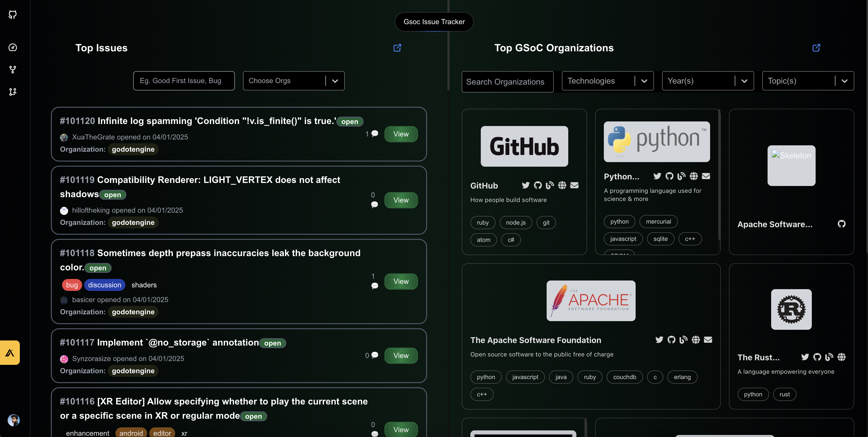Open The Rust card's website globe icon
This screenshot has height=437, width=868.
point(841,357)
